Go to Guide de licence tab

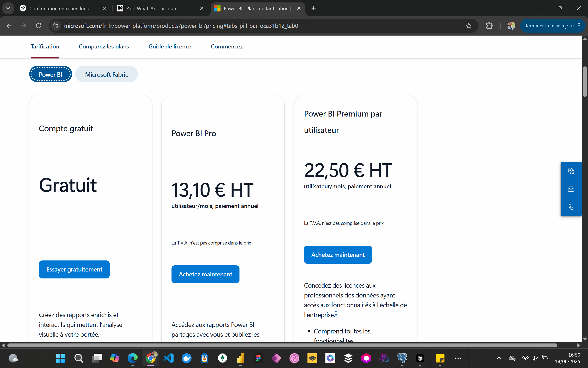point(170,46)
